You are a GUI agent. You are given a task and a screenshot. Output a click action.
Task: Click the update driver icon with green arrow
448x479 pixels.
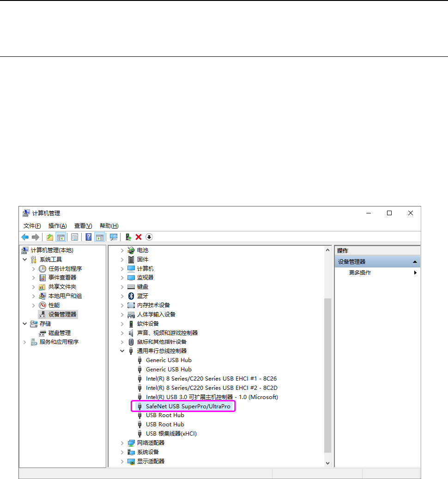(x=128, y=237)
